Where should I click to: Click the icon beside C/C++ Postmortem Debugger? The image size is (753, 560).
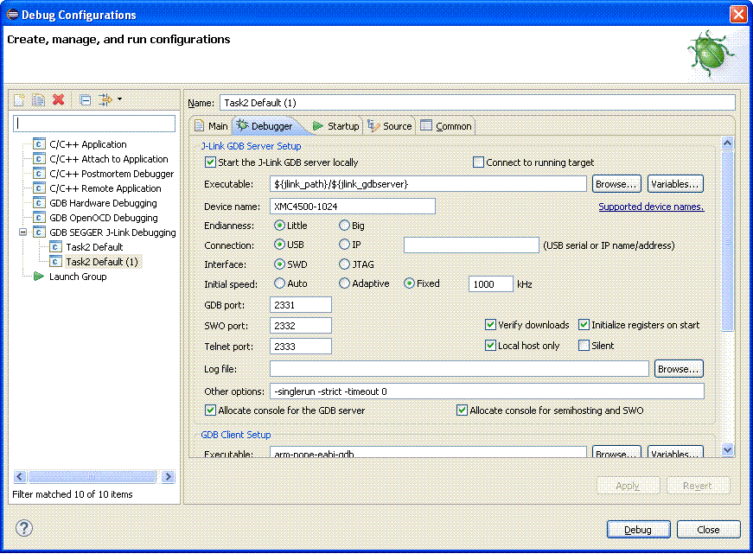[39, 174]
